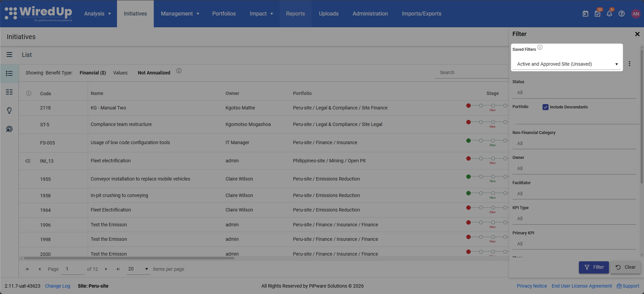Click the horizontal scrollbar under the table
Image resolution: width=644 pixels, height=294 pixels.
[x=129, y=258]
